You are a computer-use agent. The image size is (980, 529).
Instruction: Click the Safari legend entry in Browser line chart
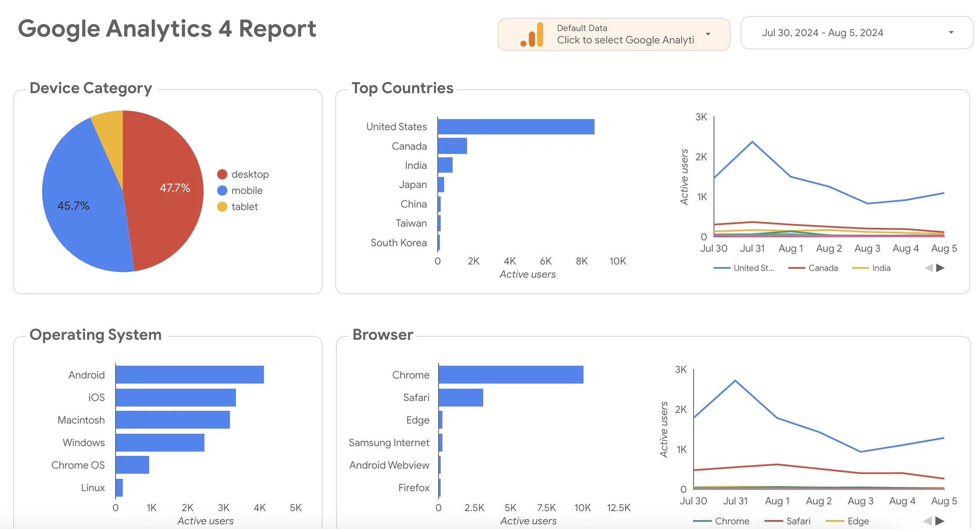click(787, 521)
